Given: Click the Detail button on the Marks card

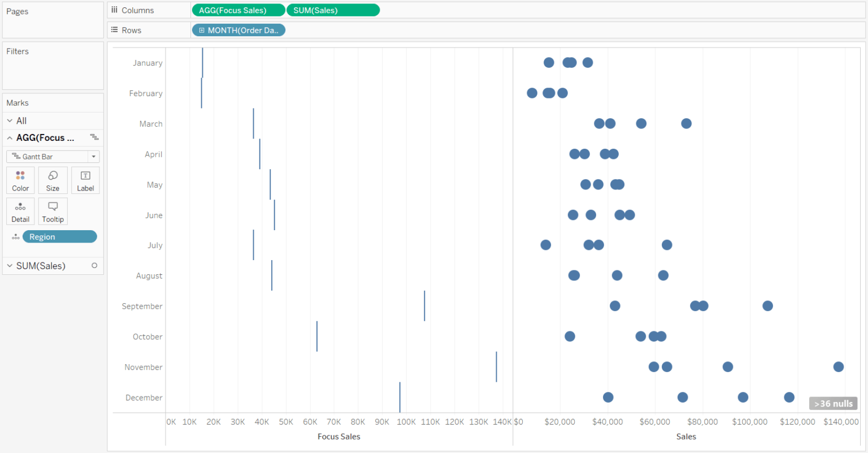Looking at the screenshot, I should 20,211.
